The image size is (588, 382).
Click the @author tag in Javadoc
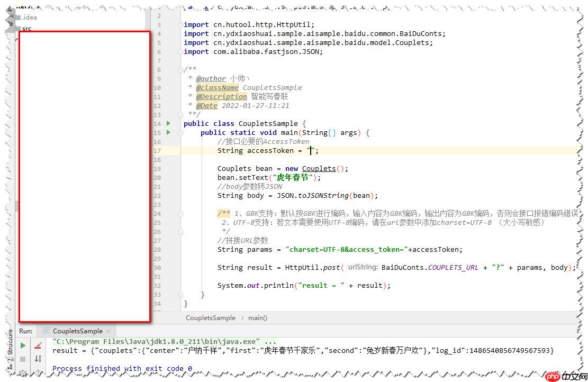pyautogui.click(x=211, y=78)
